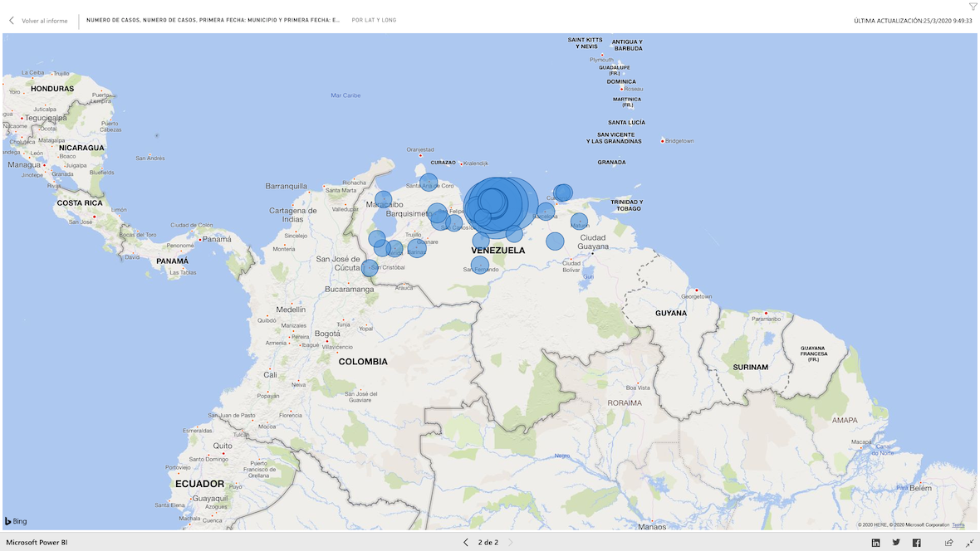Go to previous report page
The height and width of the screenshot is (551, 980).
[x=466, y=543]
